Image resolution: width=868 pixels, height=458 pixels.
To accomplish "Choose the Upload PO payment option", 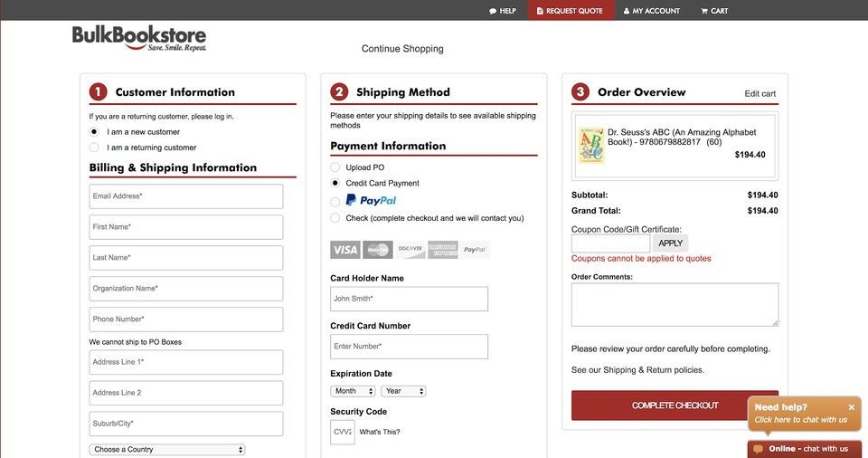I will point(335,167).
